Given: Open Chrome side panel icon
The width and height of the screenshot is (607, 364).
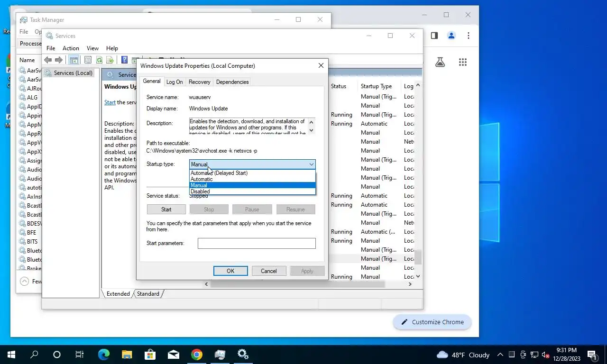Looking at the screenshot, I should [x=434, y=36].
